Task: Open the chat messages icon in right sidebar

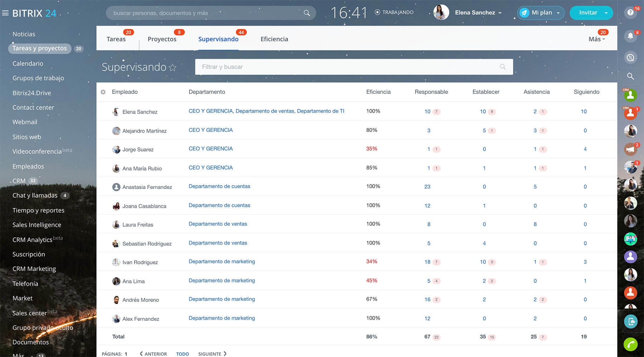Action: tap(630, 57)
